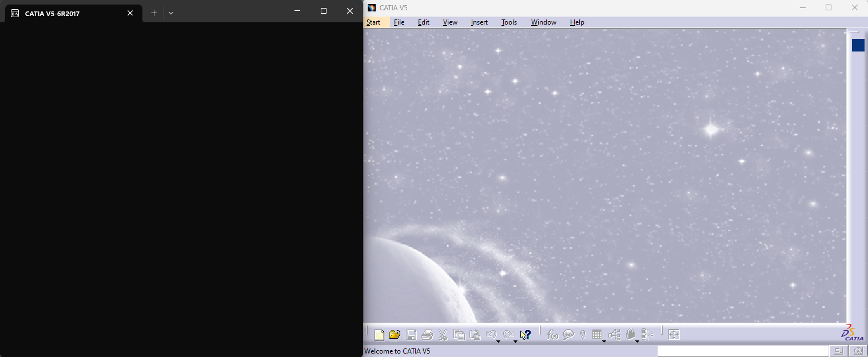Expand the Redo history dropdown arrow
Image resolution: width=868 pixels, height=357 pixels.
pos(515,342)
